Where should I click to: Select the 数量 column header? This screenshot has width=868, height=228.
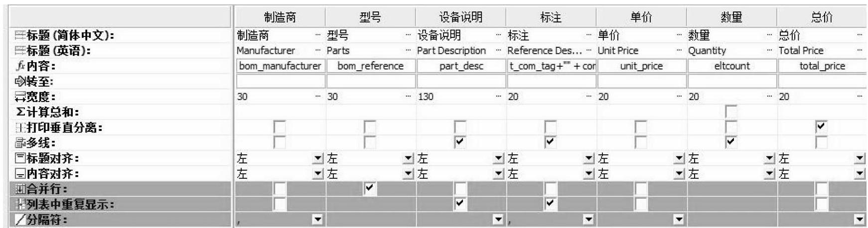click(x=731, y=17)
